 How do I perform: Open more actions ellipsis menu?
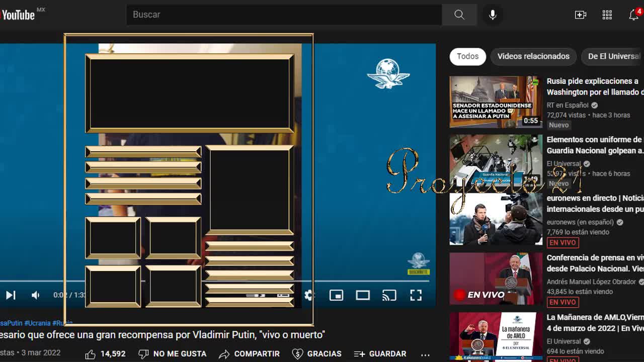(425, 354)
